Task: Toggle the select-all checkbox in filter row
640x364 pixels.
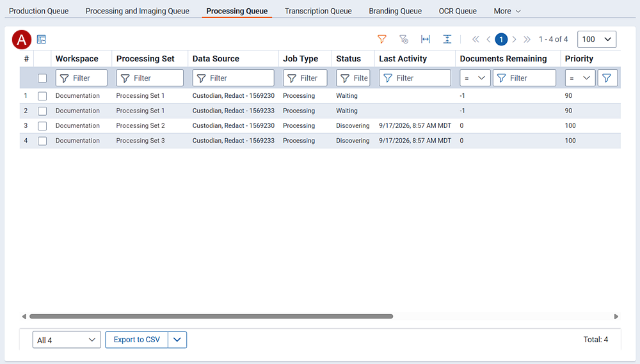Action: pyautogui.click(x=42, y=78)
